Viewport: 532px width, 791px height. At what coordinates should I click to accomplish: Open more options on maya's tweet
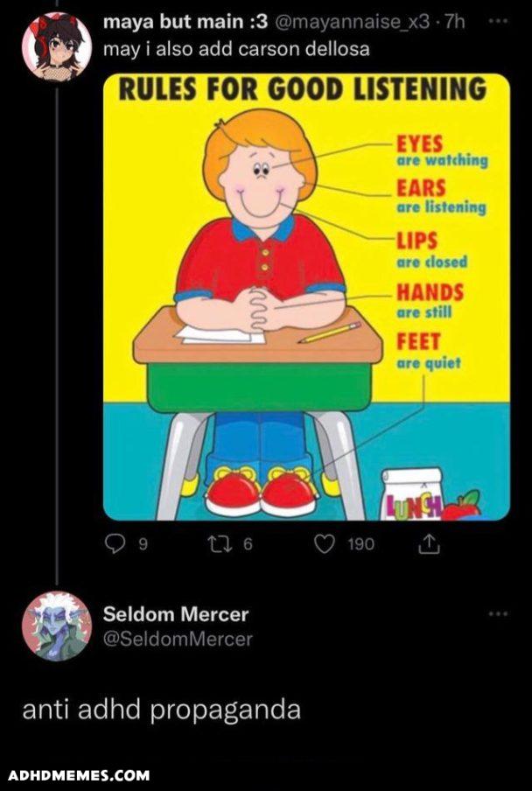point(498,20)
